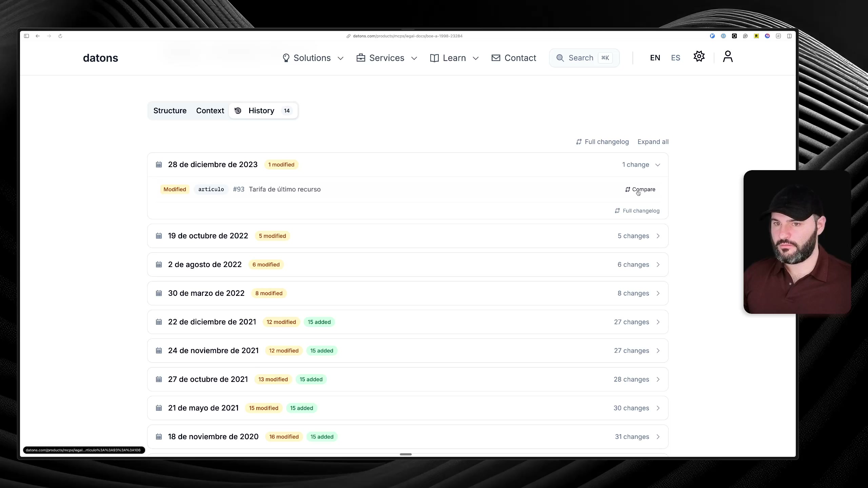Click the History clock icon
The width and height of the screenshot is (868, 488).
[238, 111]
